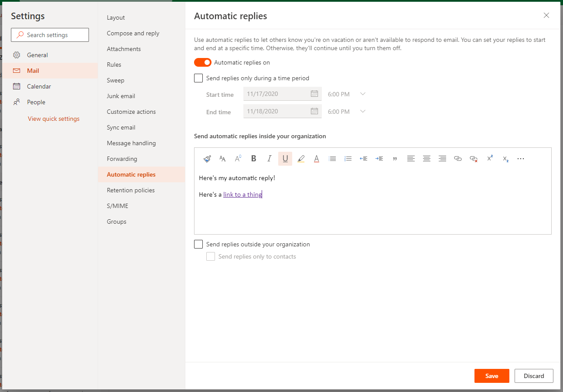The width and height of the screenshot is (563, 392).
Task: Select Automatic replies in the menu
Action: [141, 174]
